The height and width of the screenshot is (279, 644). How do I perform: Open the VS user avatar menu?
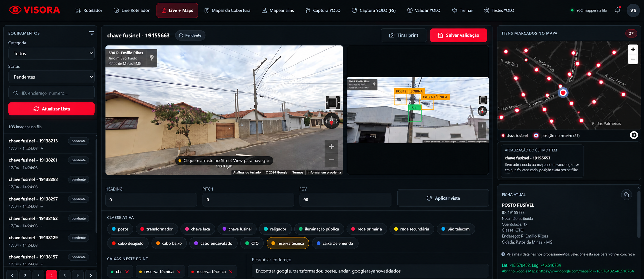pos(633,10)
